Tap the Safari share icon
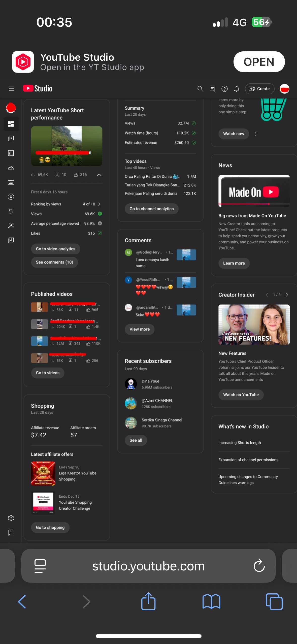 148,601
